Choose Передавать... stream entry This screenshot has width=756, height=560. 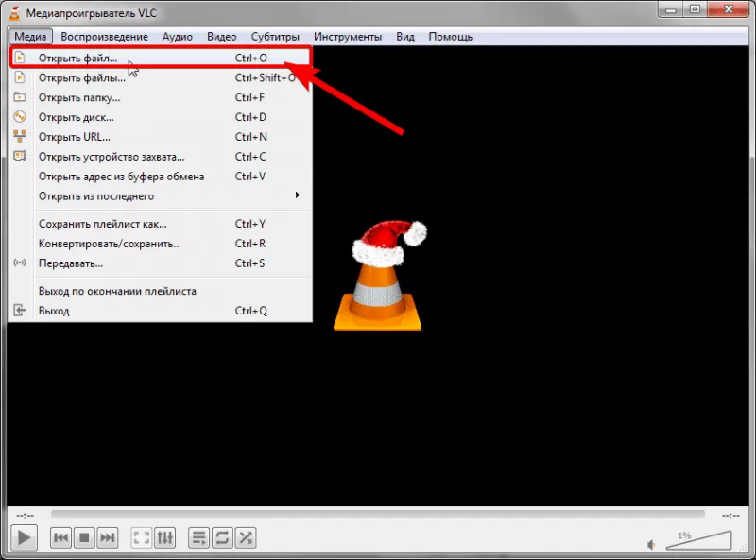pos(160,263)
